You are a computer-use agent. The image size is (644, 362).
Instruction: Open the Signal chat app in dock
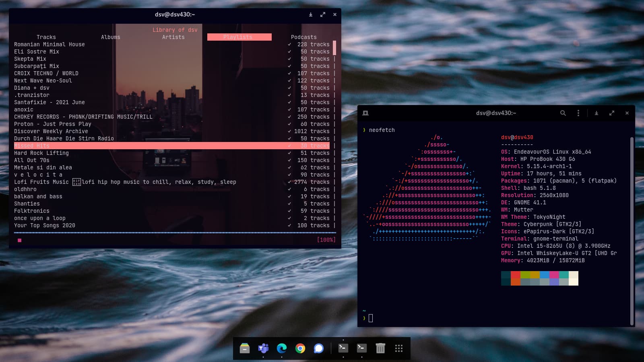[x=319, y=348]
